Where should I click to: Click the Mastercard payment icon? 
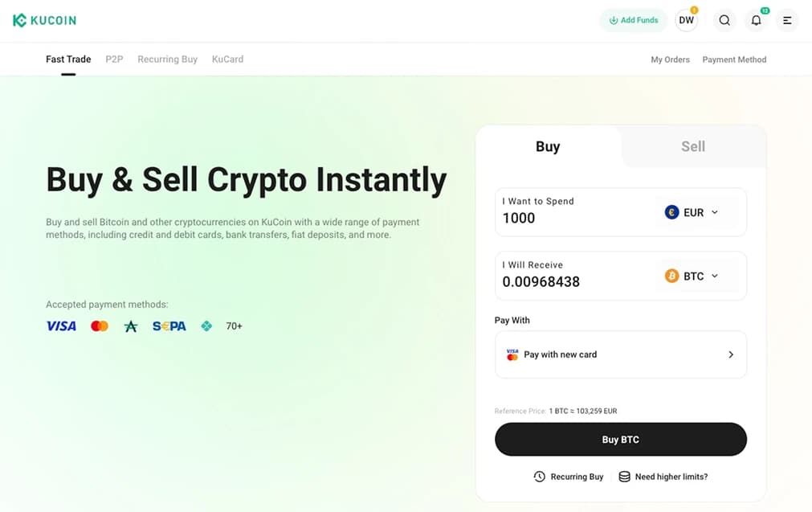click(x=99, y=325)
